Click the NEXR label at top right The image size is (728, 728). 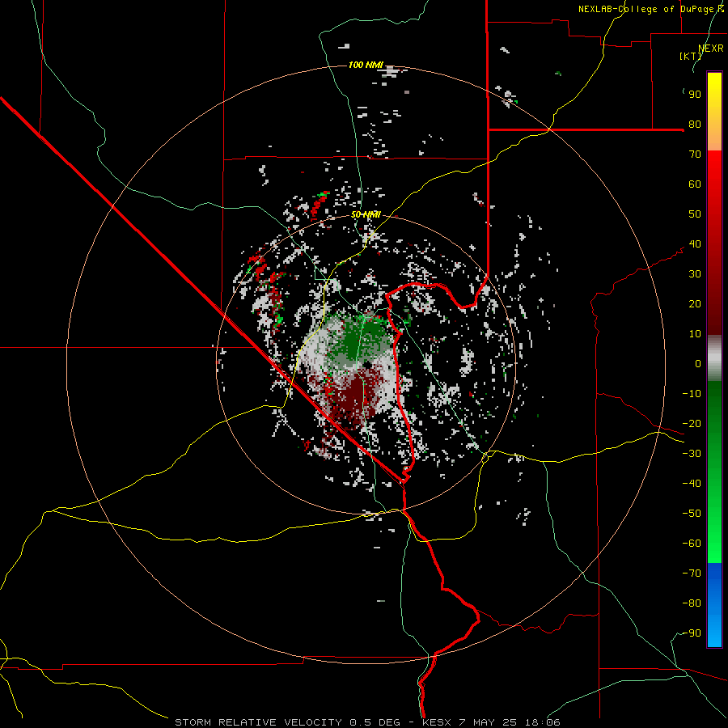(x=711, y=49)
